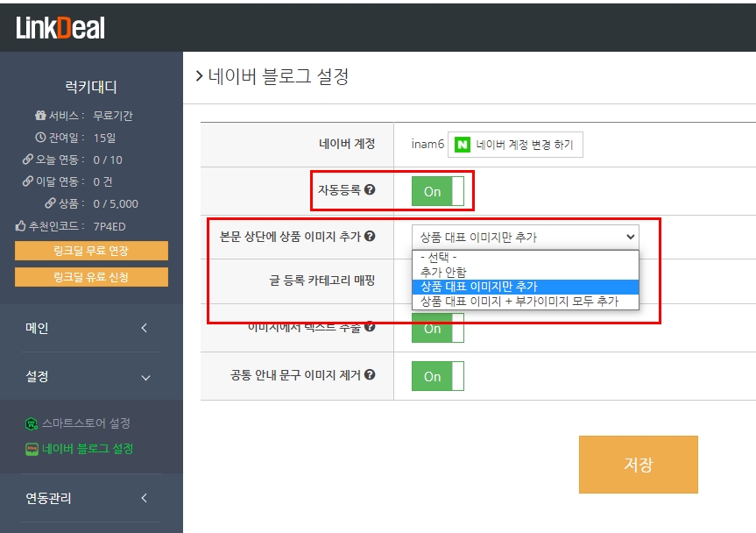Toggle the 공통 안내 문구 이미지 제거 switch
This screenshot has width=756, height=533.
(438, 376)
